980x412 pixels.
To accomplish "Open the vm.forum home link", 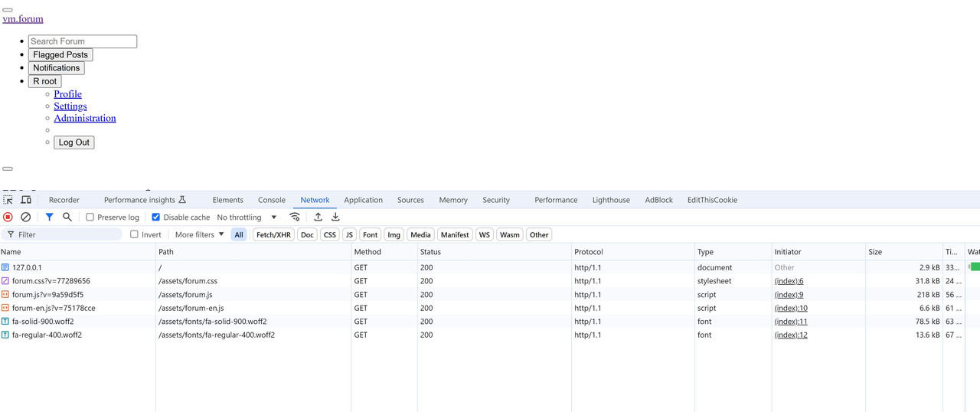I will pos(23,18).
